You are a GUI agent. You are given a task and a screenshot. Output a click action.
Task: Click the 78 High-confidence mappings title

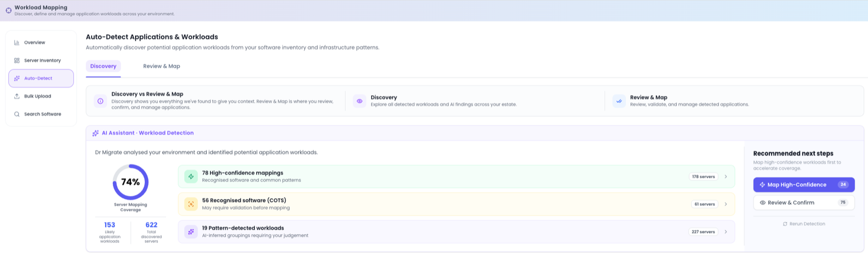[242, 173]
